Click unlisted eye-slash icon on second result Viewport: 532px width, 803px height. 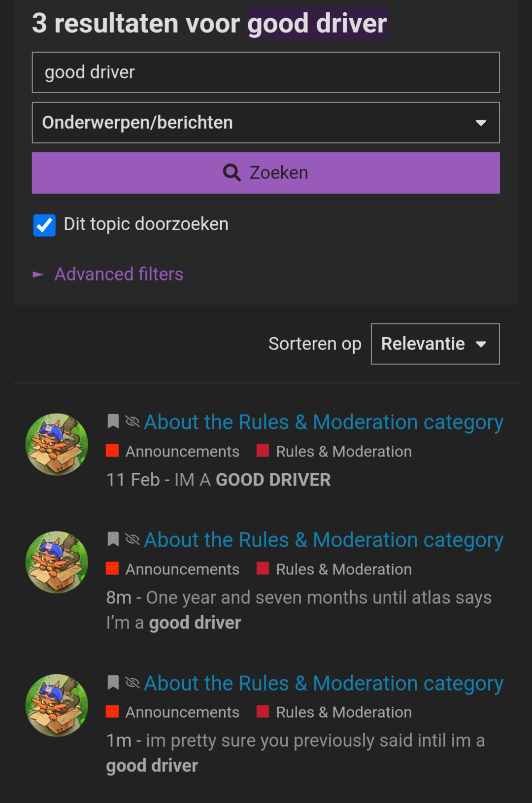point(132,539)
